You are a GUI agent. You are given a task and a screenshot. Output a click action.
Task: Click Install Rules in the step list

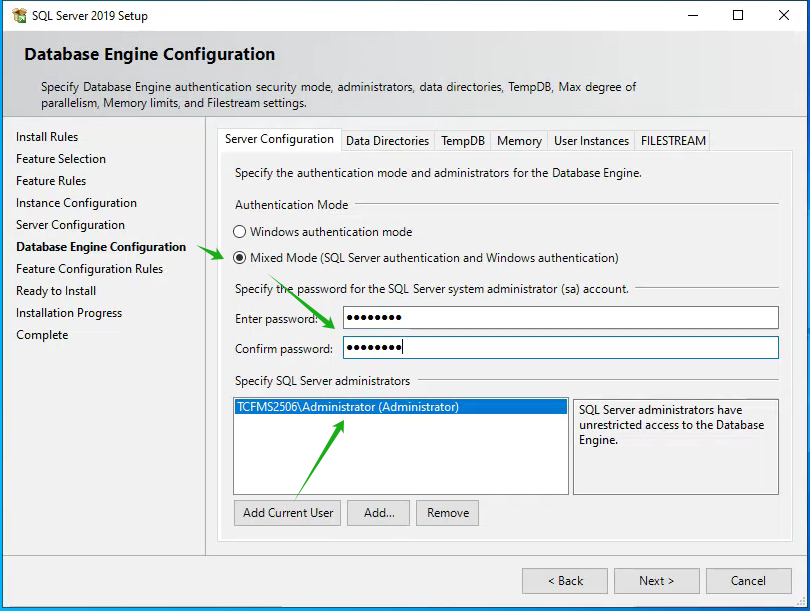(x=47, y=137)
